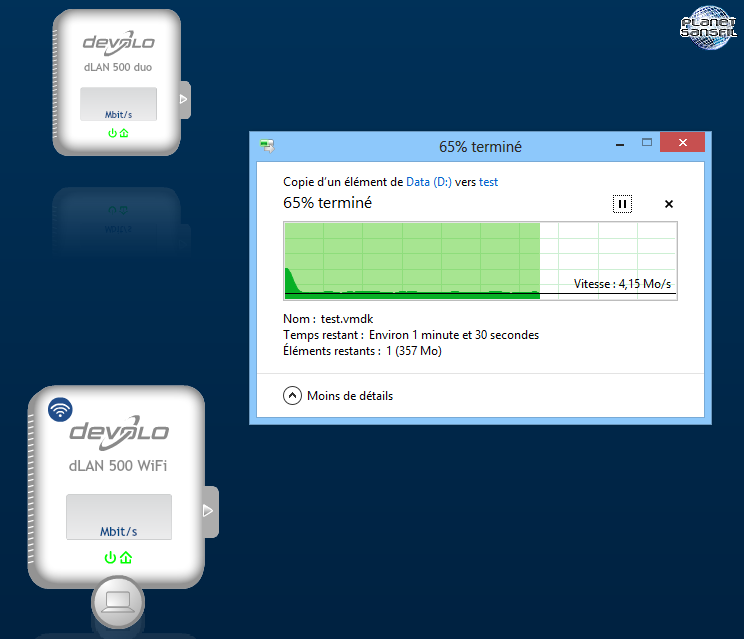
Task: Click the power icon on the dLAN 500 WiFi
Action: tap(110, 557)
